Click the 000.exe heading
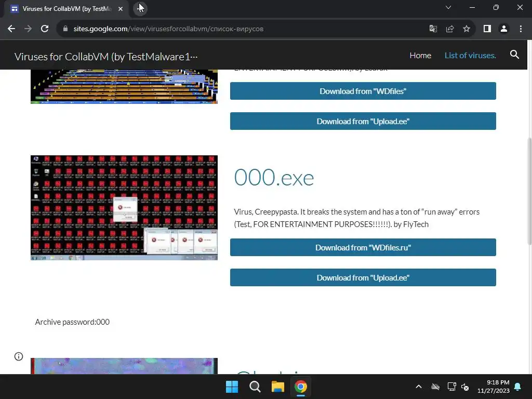This screenshot has height=399, width=532. pyautogui.click(x=274, y=178)
